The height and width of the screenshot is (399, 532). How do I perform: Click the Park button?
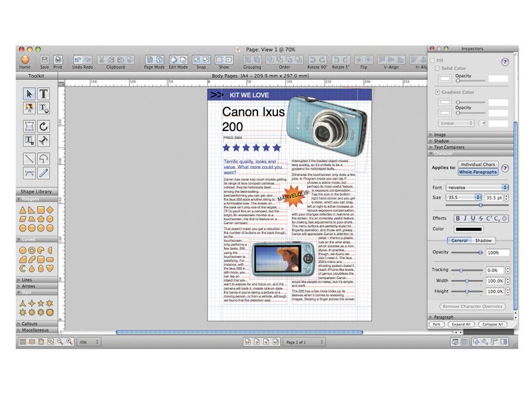436,325
